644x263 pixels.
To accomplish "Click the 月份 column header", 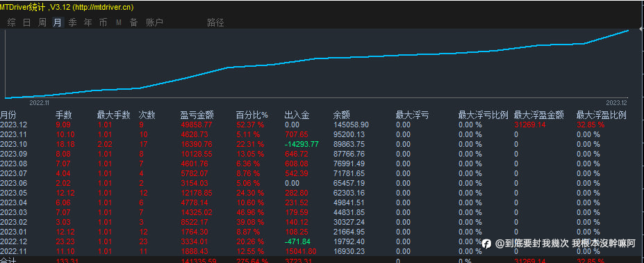I will [8, 115].
